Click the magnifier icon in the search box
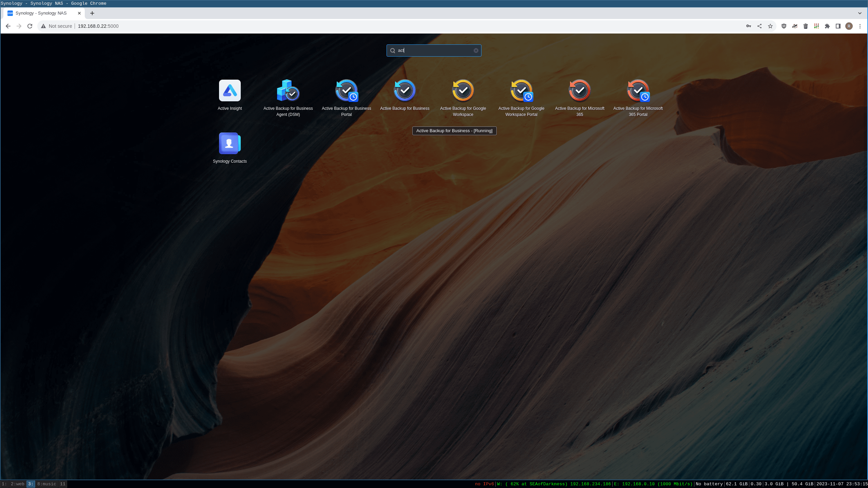Viewport: 868px width, 488px height. pos(393,50)
